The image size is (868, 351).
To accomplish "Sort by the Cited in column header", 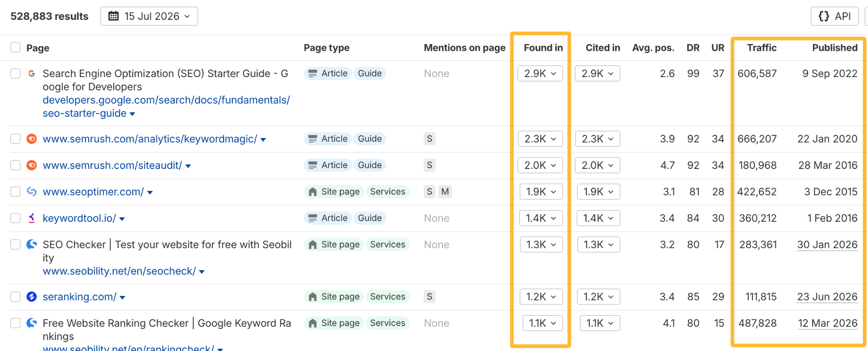I will [603, 48].
